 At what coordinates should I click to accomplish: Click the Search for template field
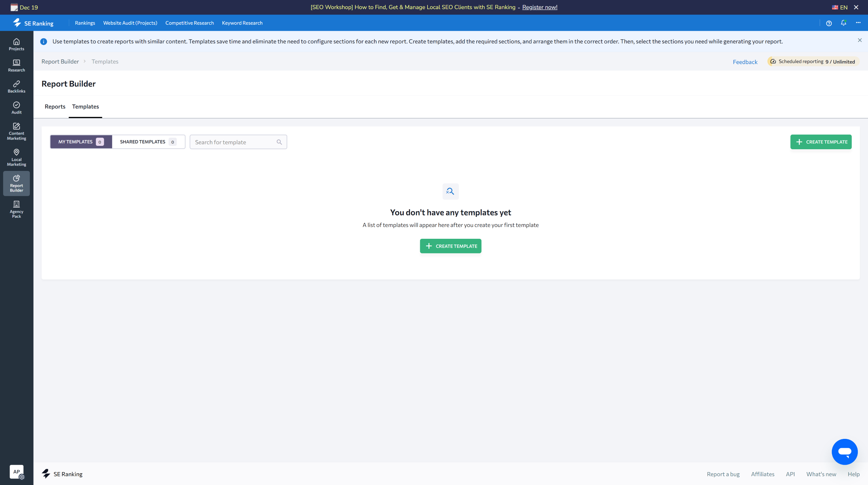(x=234, y=142)
